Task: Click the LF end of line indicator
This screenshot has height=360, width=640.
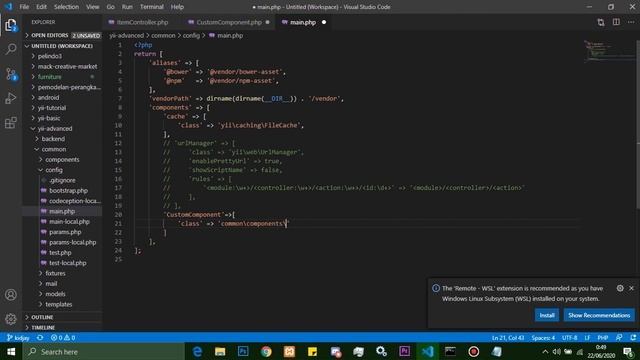Action: coord(587,338)
